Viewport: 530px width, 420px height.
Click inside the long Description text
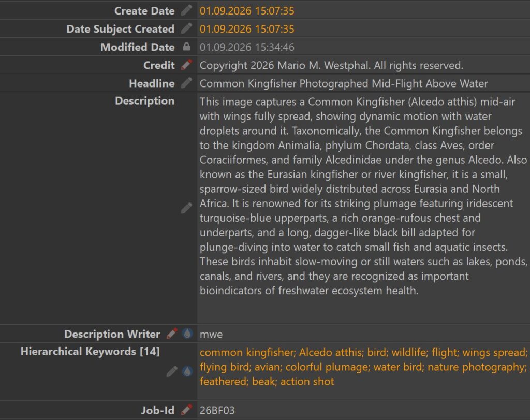(x=363, y=196)
